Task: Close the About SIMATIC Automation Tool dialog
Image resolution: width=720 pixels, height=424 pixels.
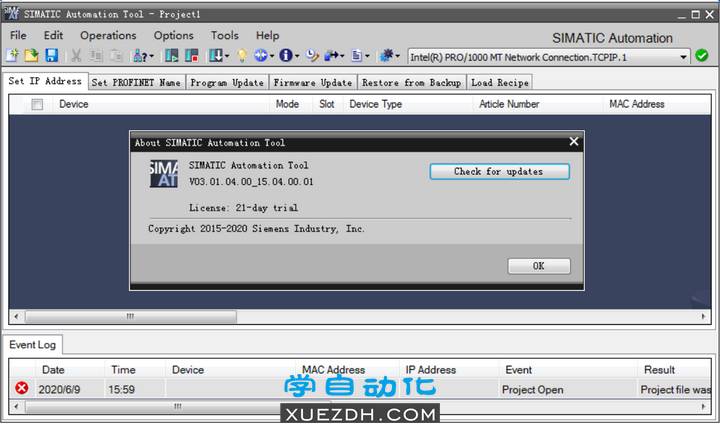Action: (x=574, y=141)
